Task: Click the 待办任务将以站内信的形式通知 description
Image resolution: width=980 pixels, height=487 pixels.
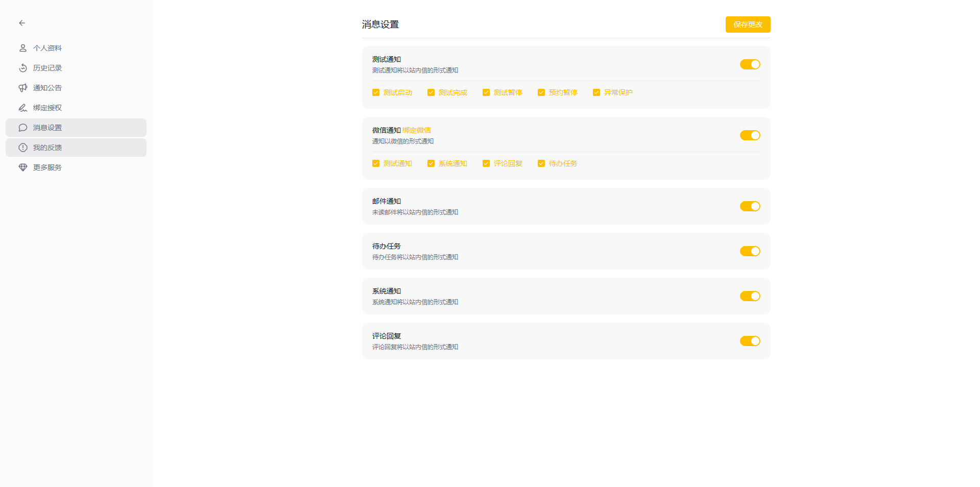Action: (x=415, y=257)
